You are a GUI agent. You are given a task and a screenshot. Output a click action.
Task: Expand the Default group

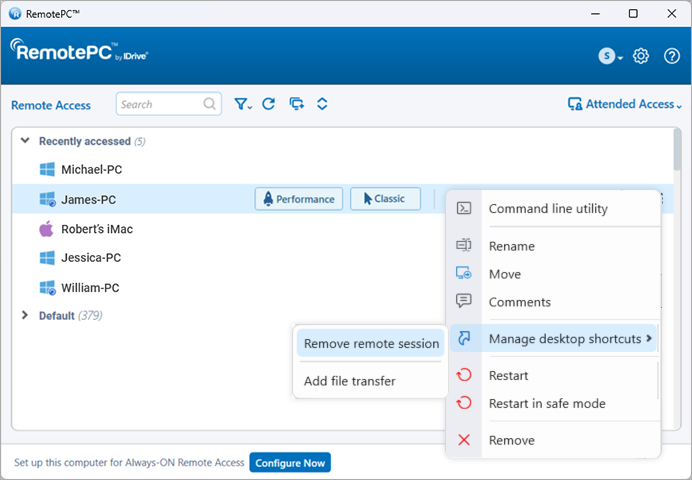[x=25, y=315]
